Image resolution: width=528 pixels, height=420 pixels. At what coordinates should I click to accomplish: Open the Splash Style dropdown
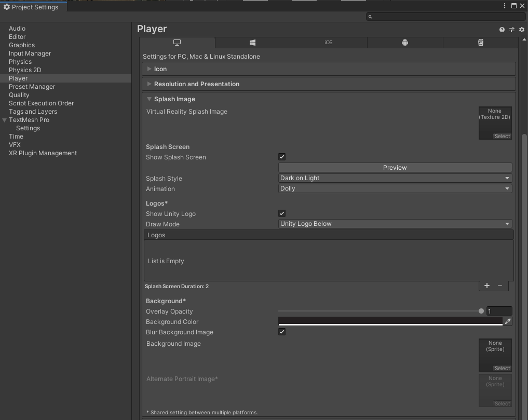[x=395, y=178]
